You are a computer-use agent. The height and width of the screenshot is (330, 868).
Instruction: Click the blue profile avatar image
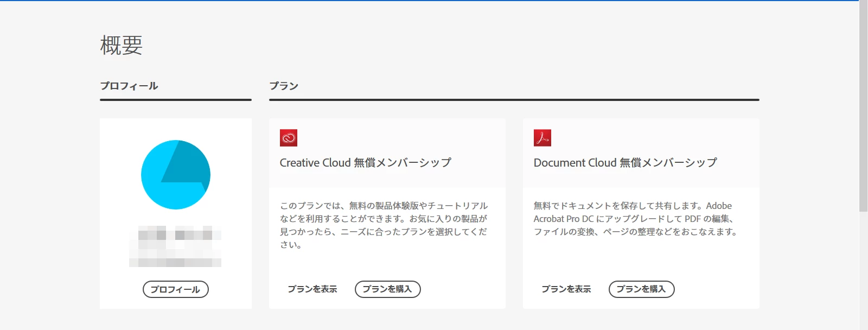176,175
